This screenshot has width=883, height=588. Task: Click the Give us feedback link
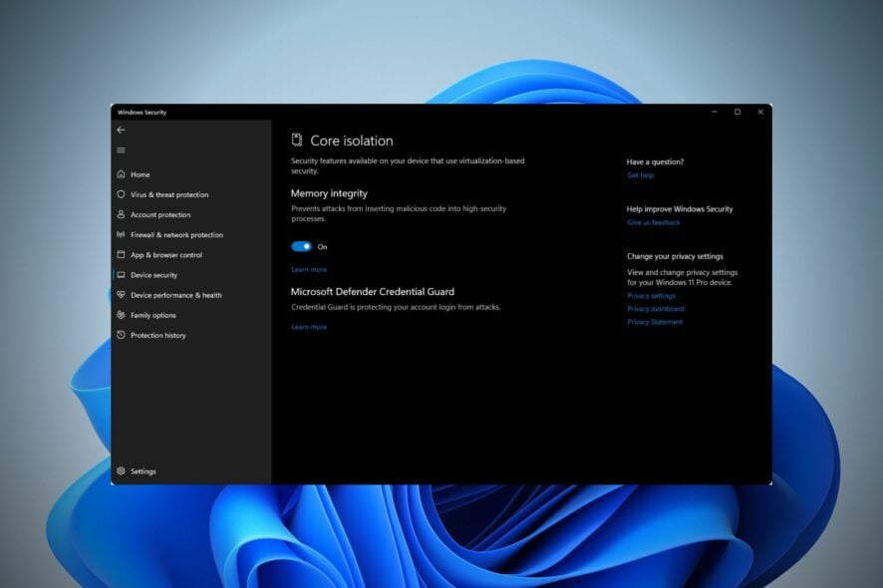[x=653, y=222]
